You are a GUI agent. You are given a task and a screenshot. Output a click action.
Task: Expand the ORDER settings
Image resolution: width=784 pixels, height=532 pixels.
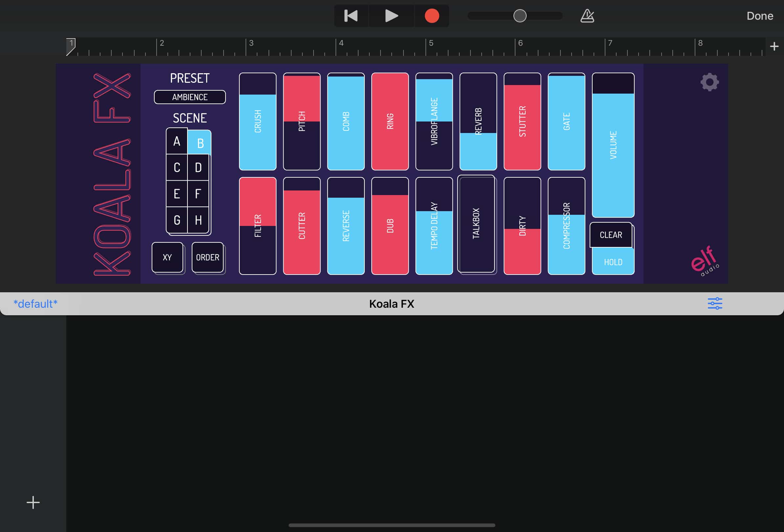tap(207, 256)
